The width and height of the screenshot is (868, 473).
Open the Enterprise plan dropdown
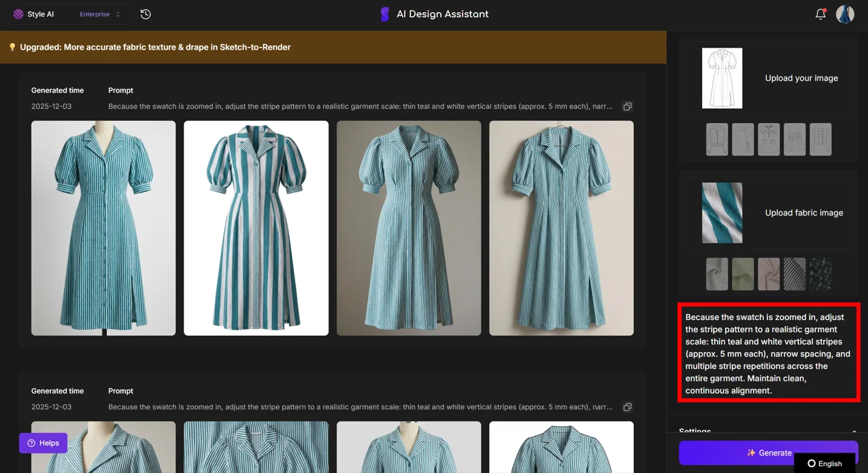click(98, 14)
